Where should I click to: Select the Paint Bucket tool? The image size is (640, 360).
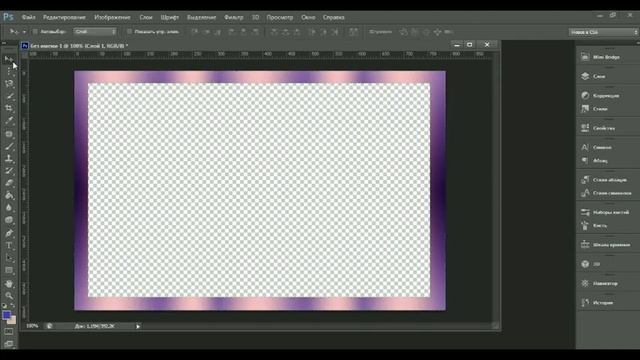click(9, 196)
